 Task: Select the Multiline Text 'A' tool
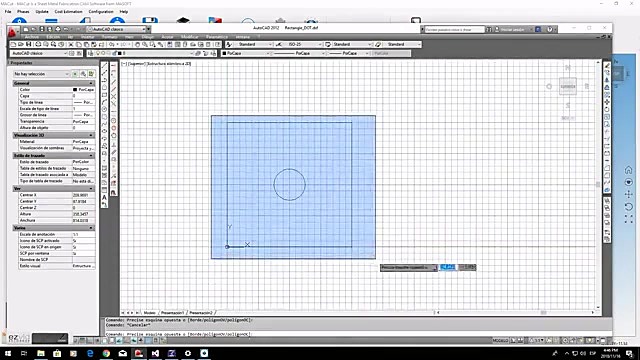point(105,198)
